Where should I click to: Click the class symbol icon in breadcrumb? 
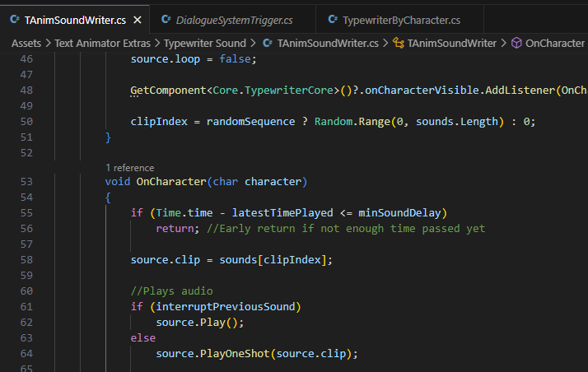point(399,44)
